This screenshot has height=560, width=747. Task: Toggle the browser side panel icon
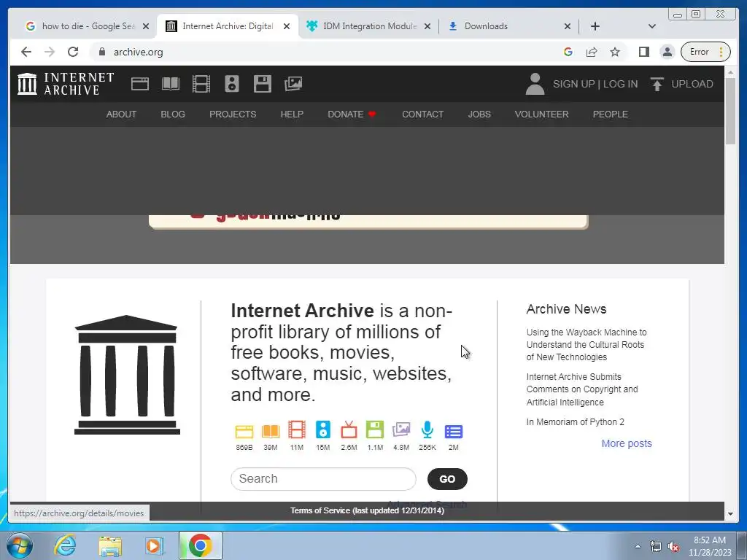click(644, 52)
